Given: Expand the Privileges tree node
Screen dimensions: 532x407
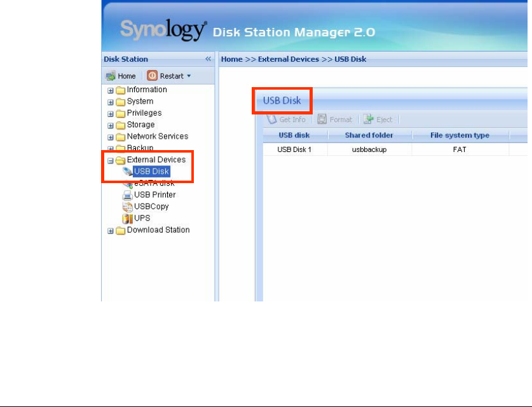Looking at the screenshot, I should [110, 114].
